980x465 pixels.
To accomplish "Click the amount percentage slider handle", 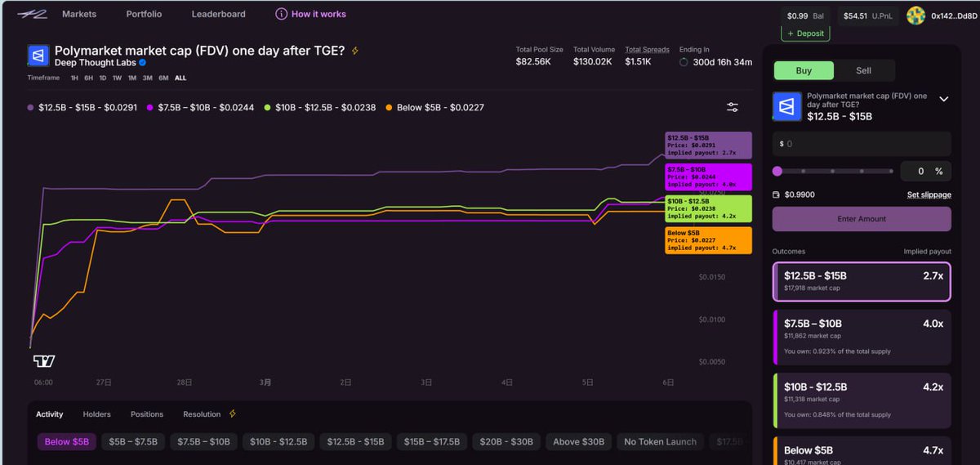I will pyautogui.click(x=777, y=171).
